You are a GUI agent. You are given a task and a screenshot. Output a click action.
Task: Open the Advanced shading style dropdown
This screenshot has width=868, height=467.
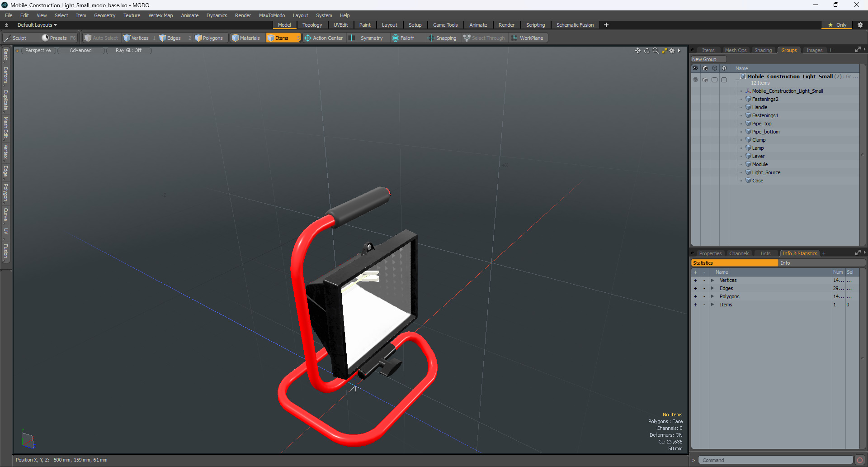[x=81, y=51]
